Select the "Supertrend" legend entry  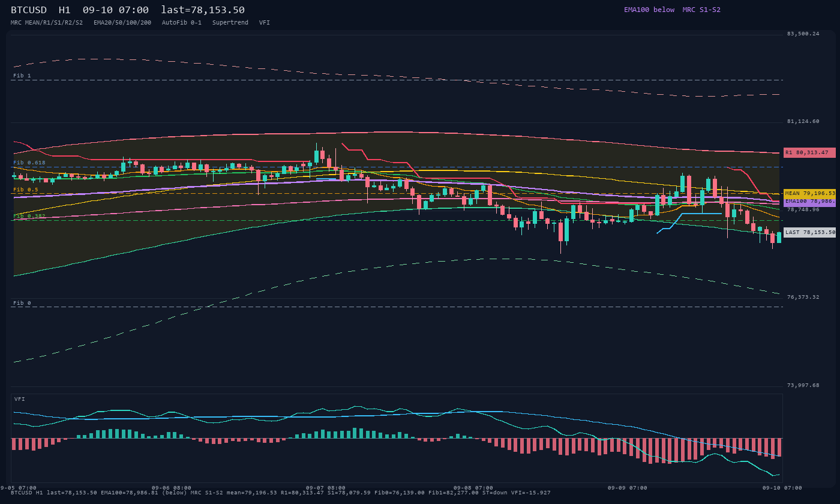[x=230, y=23]
